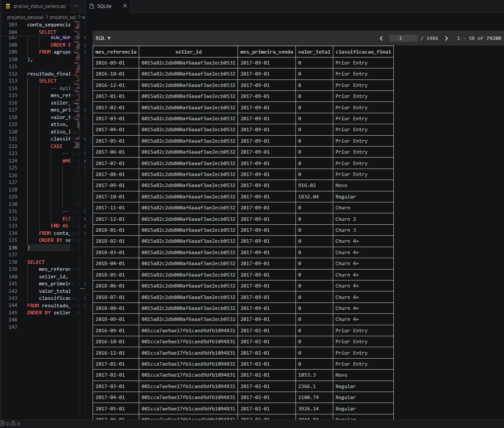Click "END AS" on editor line 133

(x=59, y=226)
